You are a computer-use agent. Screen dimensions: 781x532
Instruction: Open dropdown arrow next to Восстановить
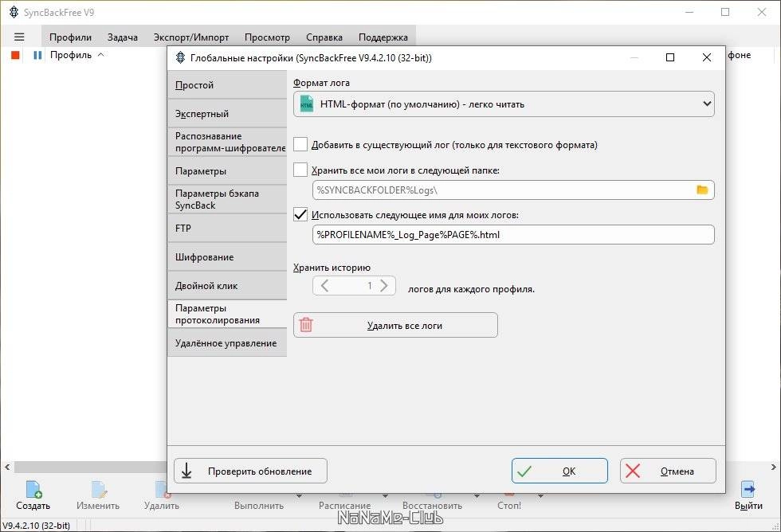click(477, 495)
